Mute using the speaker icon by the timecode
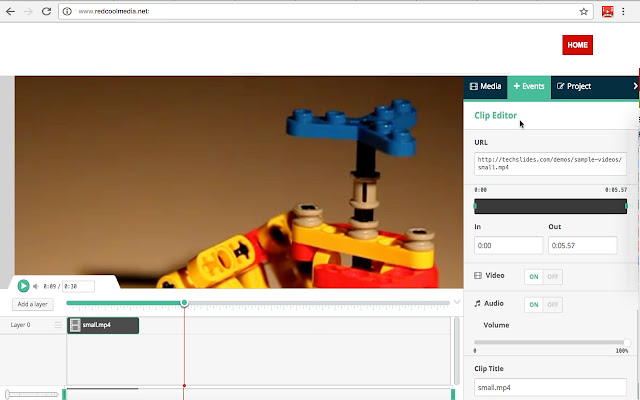The height and width of the screenshot is (400, 640). (x=37, y=286)
